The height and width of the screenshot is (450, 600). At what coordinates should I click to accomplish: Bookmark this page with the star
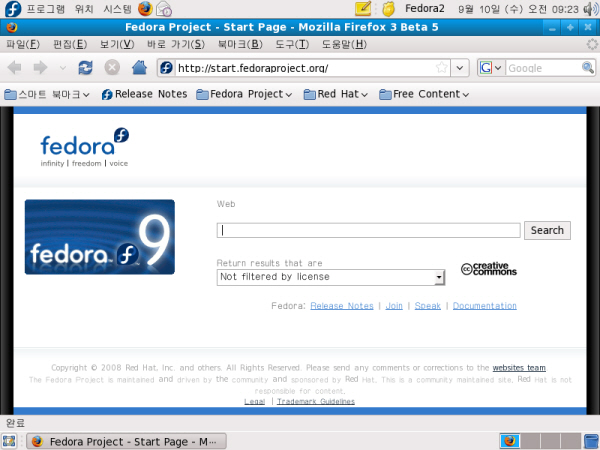(x=442, y=68)
